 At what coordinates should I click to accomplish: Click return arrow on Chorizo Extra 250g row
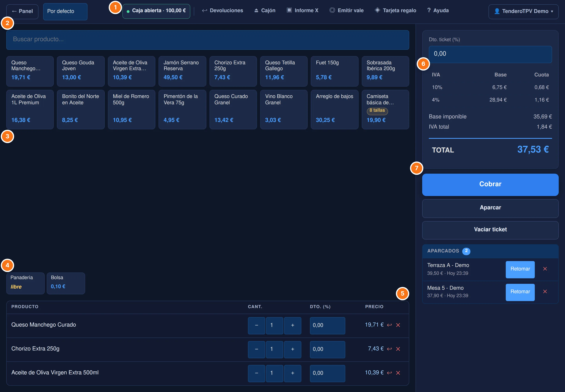point(389,349)
